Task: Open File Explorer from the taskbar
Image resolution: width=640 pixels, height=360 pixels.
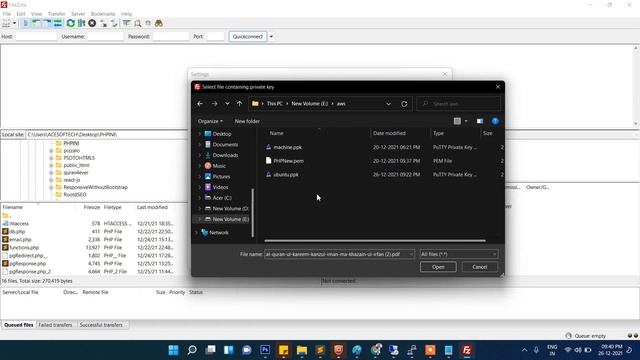Action: (302, 350)
